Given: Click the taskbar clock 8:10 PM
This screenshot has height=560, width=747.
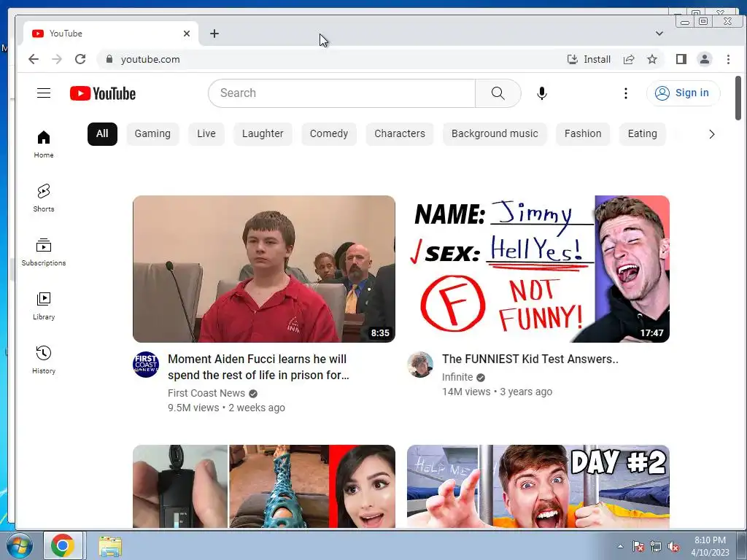Looking at the screenshot, I should coord(710,545).
